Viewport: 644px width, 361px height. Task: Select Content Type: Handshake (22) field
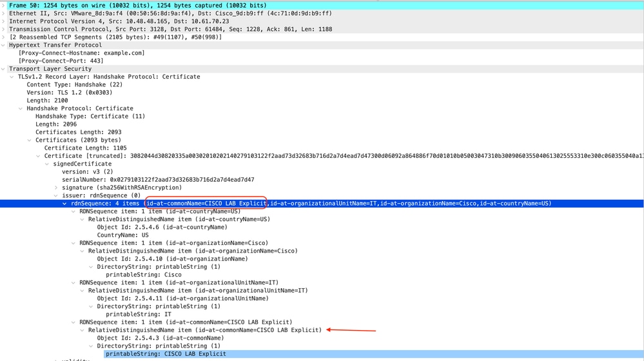(x=74, y=84)
